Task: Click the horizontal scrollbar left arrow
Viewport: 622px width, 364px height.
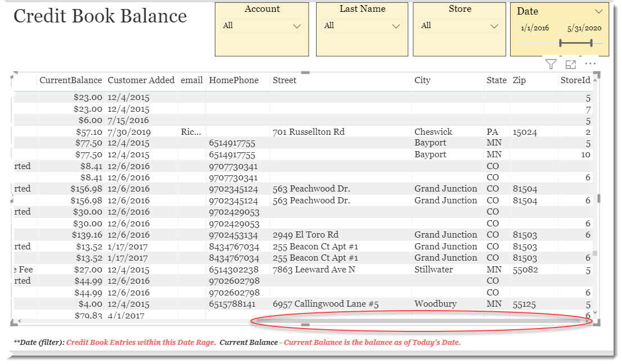Action: 20,321
